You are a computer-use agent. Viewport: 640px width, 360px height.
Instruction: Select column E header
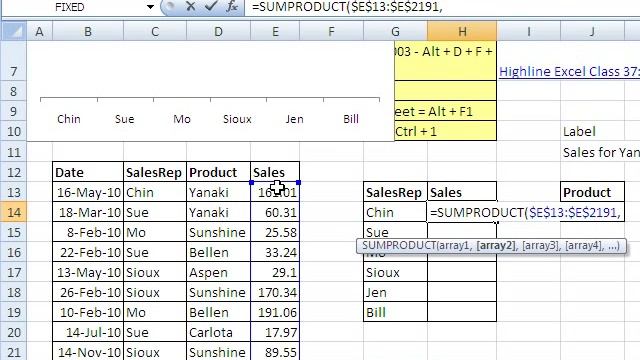[x=275, y=31]
